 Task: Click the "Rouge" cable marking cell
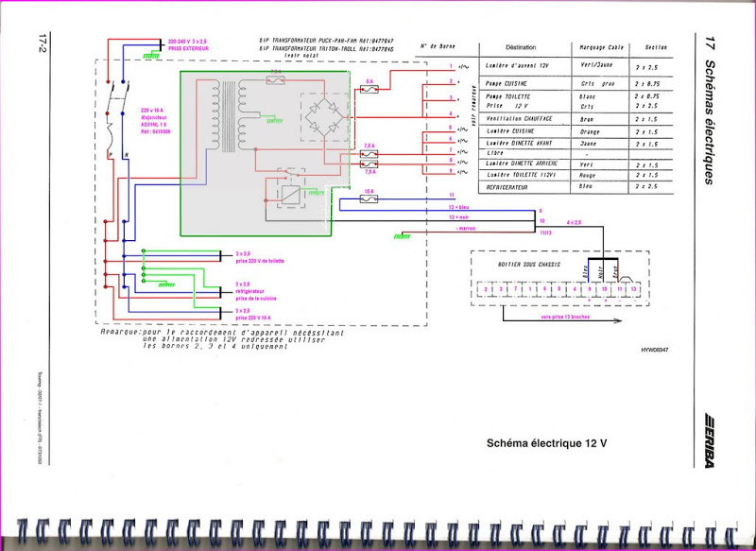pos(587,176)
